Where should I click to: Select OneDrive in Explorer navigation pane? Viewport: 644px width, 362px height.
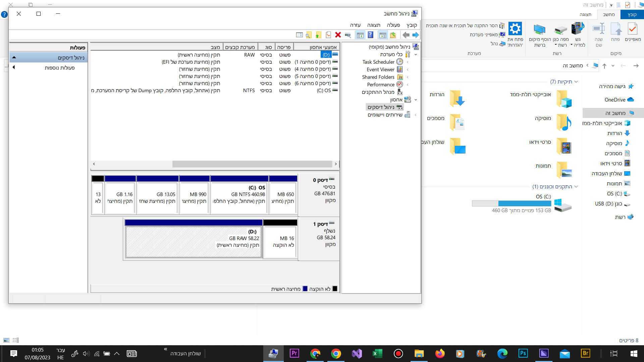pyautogui.click(x=619, y=100)
